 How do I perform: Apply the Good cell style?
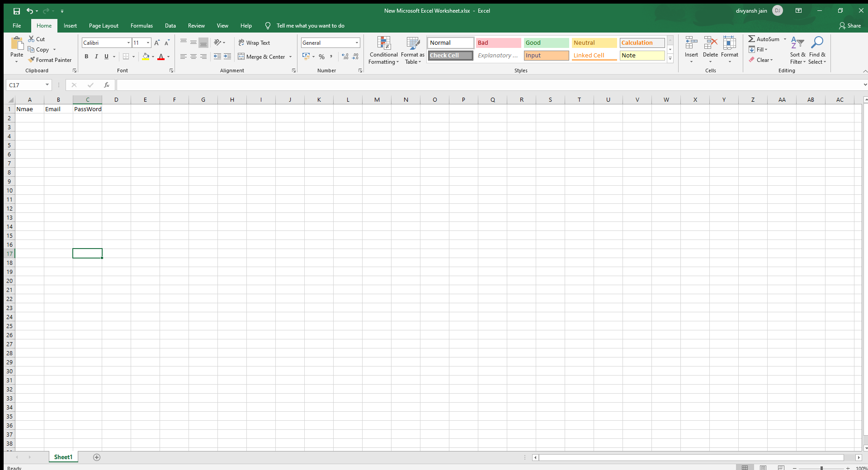pos(547,42)
